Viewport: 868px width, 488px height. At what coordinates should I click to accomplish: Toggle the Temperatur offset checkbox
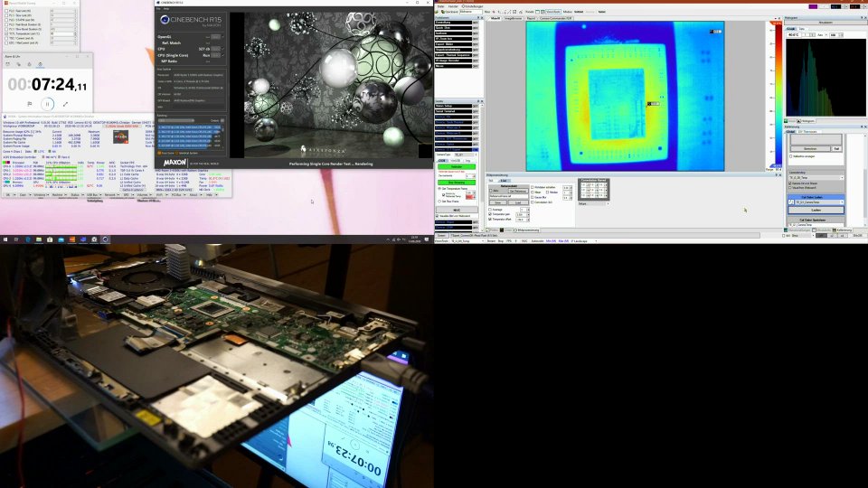click(x=490, y=219)
